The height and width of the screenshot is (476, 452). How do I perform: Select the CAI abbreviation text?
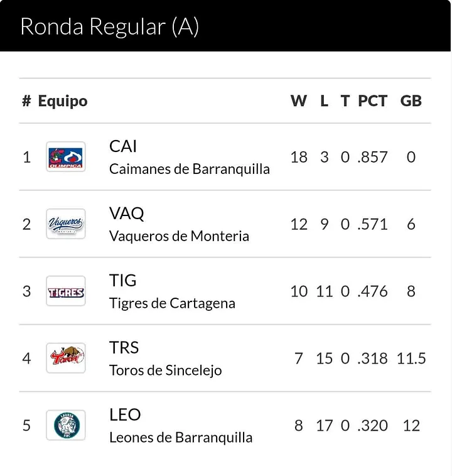tap(123, 146)
